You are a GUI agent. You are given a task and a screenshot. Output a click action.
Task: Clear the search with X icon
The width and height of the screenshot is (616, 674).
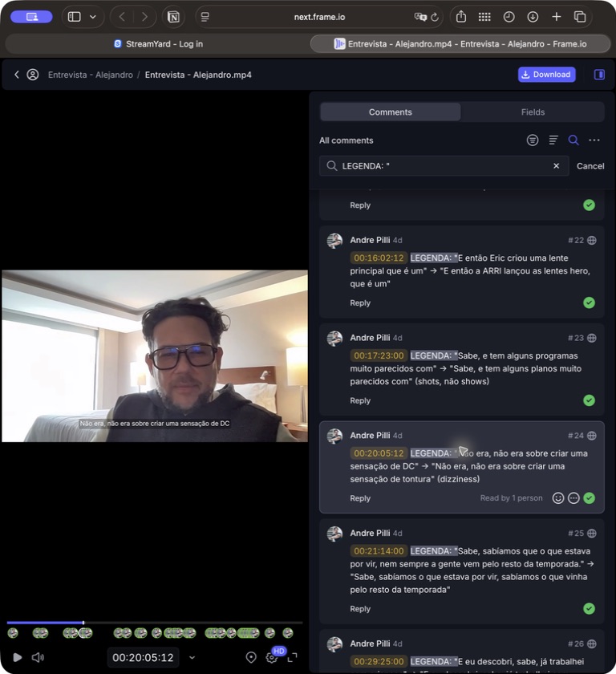[x=557, y=166]
